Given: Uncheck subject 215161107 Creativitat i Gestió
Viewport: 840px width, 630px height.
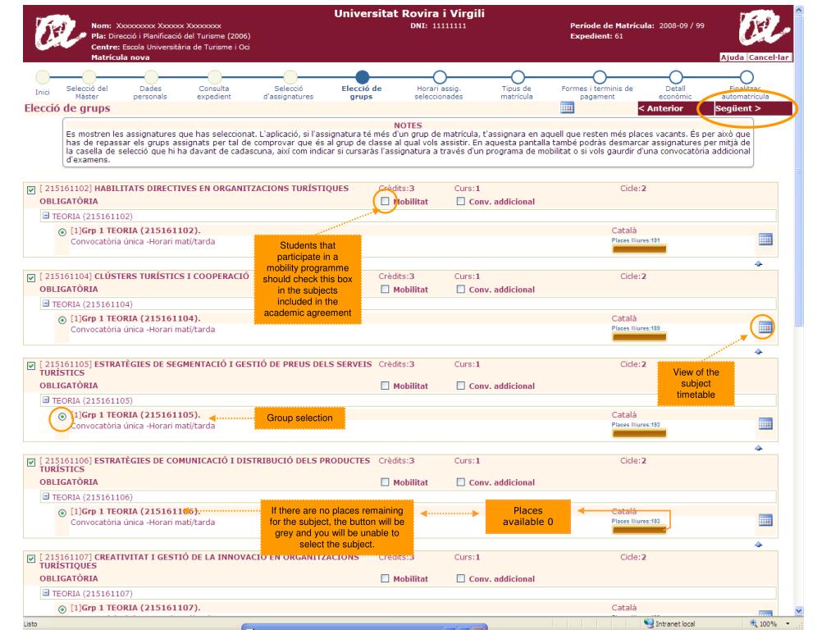Looking at the screenshot, I should (x=31, y=559).
